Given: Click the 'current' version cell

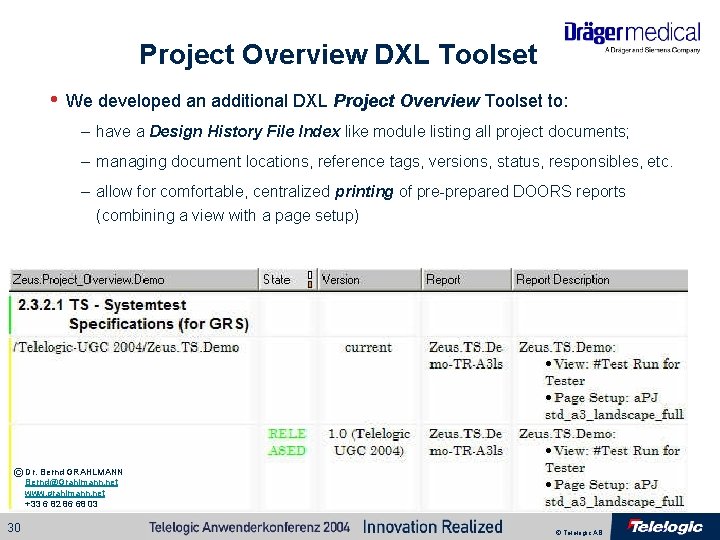Looking at the screenshot, I should point(368,347).
